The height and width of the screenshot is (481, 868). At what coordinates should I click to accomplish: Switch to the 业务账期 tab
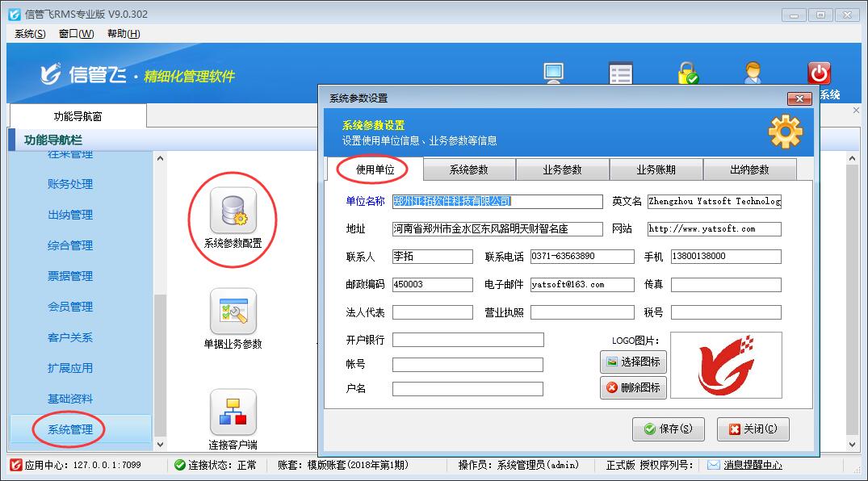(656, 169)
